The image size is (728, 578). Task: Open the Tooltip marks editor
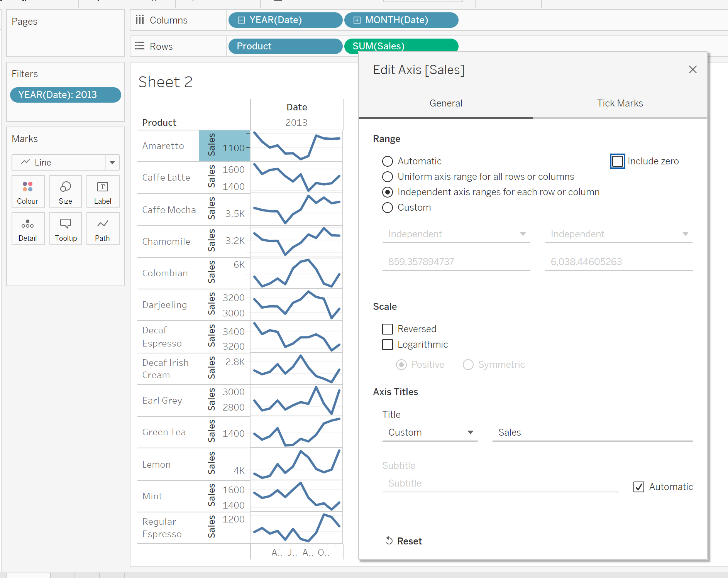point(66,228)
